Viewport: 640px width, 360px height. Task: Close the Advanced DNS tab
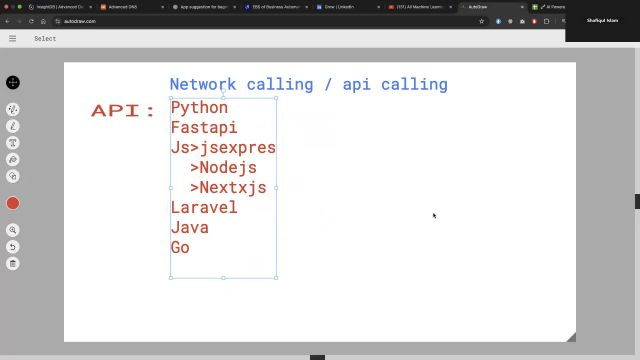click(162, 7)
